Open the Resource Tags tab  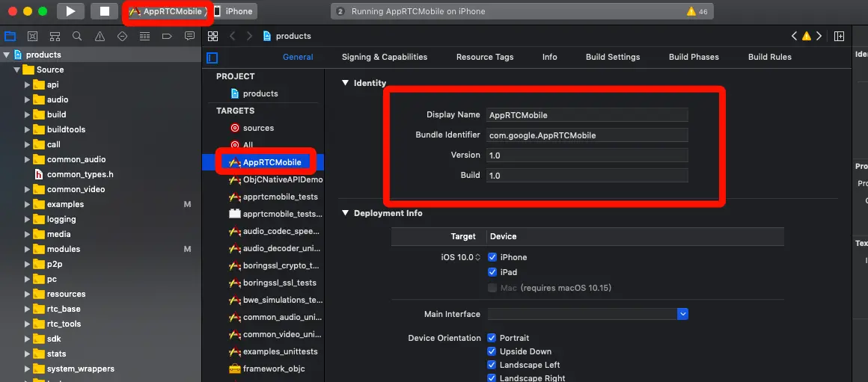point(485,57)
